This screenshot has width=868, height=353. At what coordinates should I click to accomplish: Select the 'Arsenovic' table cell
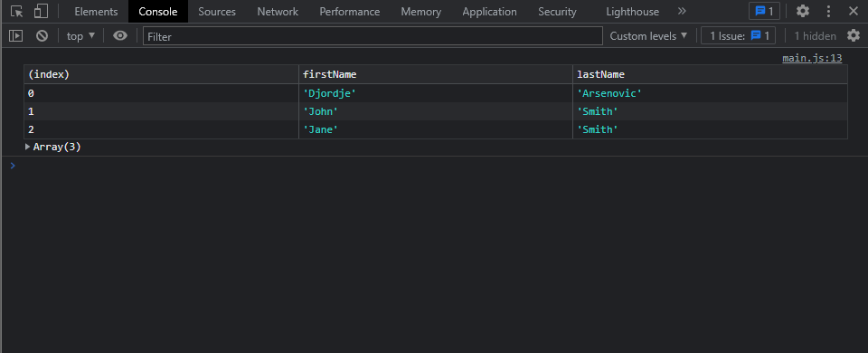tap(711, 93)
